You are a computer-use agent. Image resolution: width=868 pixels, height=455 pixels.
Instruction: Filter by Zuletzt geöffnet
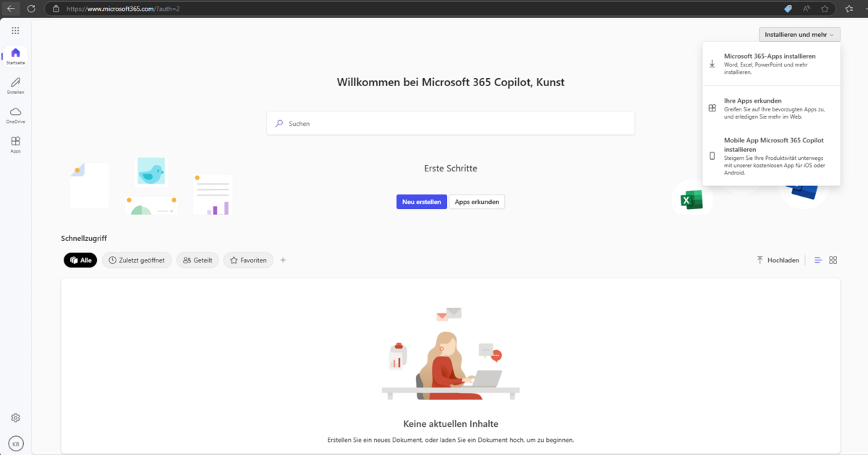pyautogui.click(x=137, y=260)
